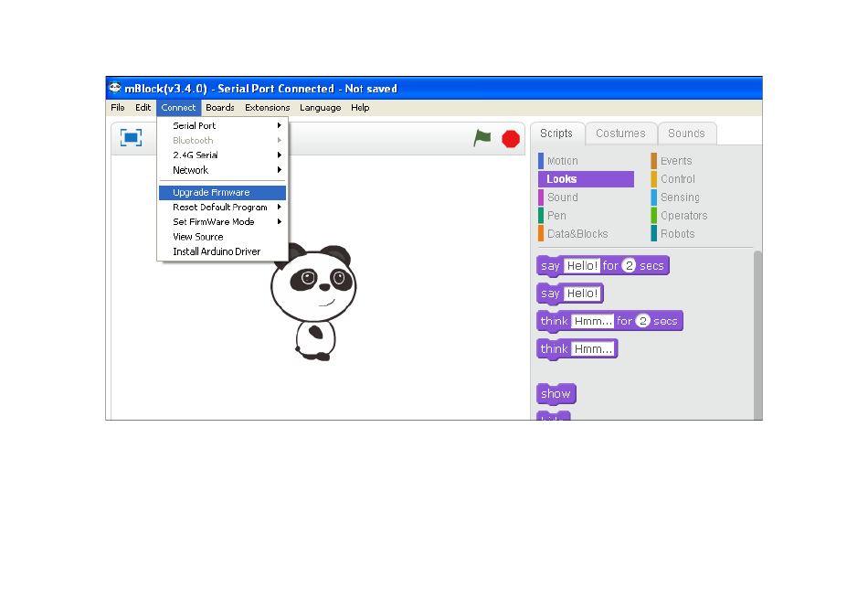This screenshot has width=868, height=598.
Task: Select the Data&Blocks category
Action: [x=586, y=234]
